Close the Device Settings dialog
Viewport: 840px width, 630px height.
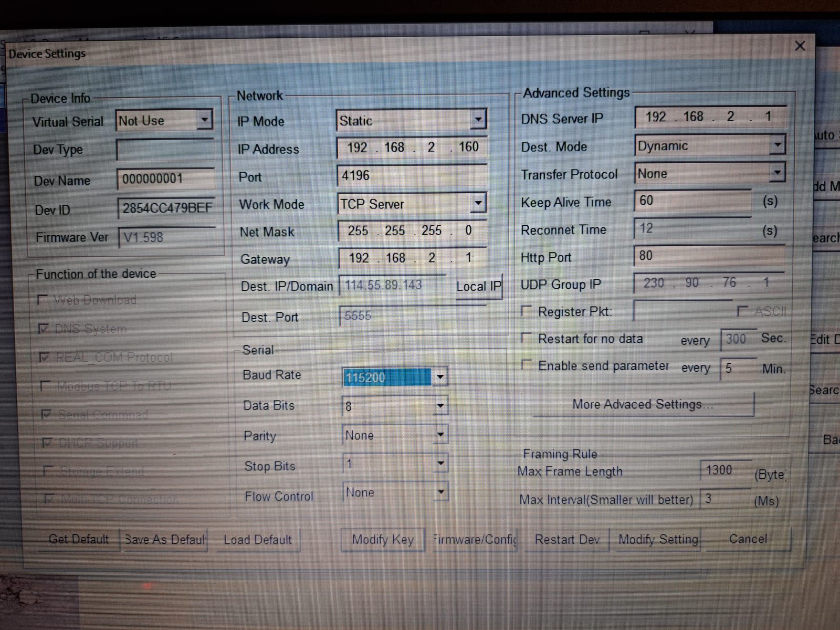click(800, 46)
